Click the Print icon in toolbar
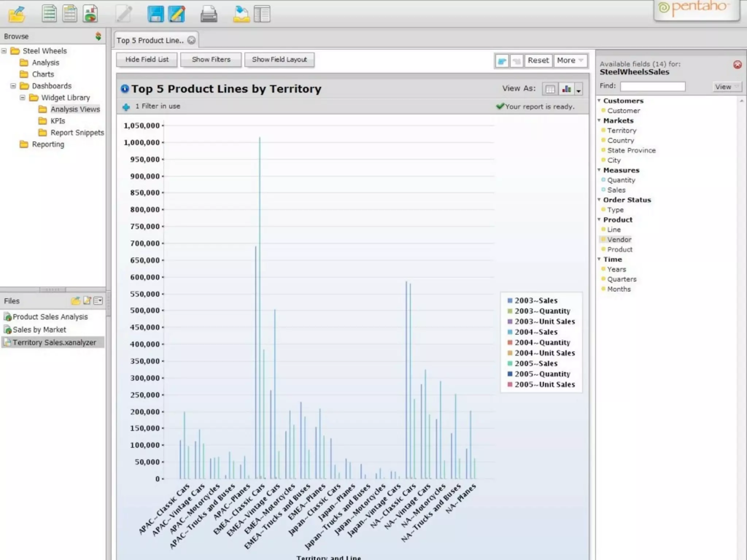The height and width of the screenshot is (560, 747). click(209, 15)
